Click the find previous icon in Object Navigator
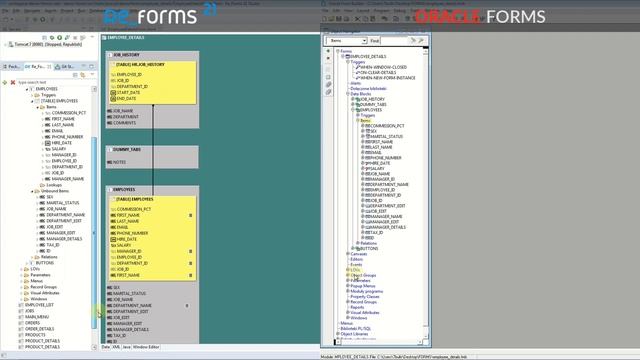Viewport: 640px width, 360px height. (x=421, y=40)
